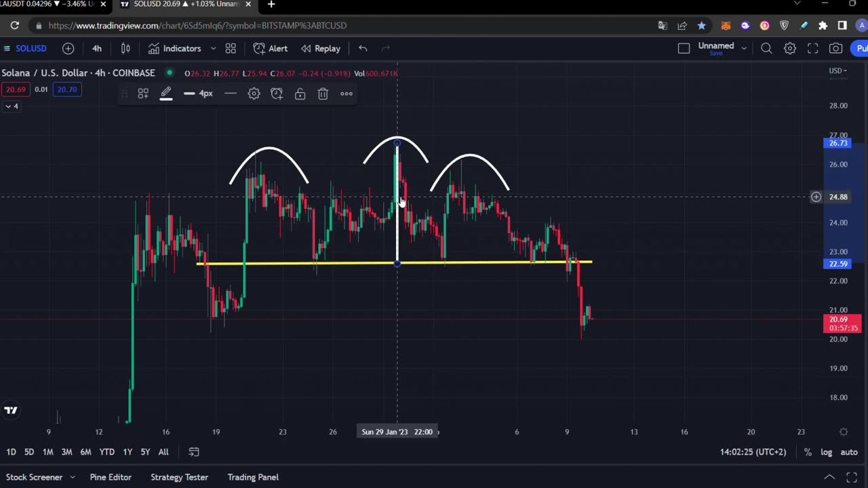Select the YTD date range
868x488 pixels.
click(x=106, y=452)
